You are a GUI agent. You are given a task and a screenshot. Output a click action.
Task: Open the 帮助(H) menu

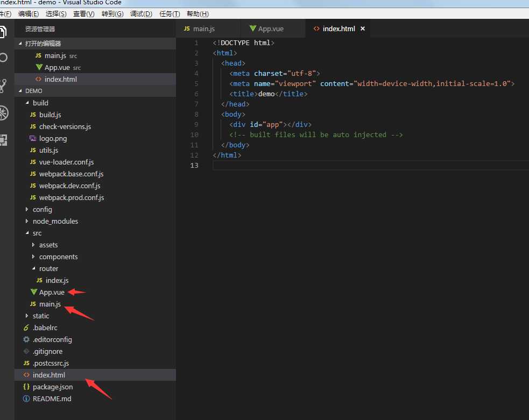point(198,14)
